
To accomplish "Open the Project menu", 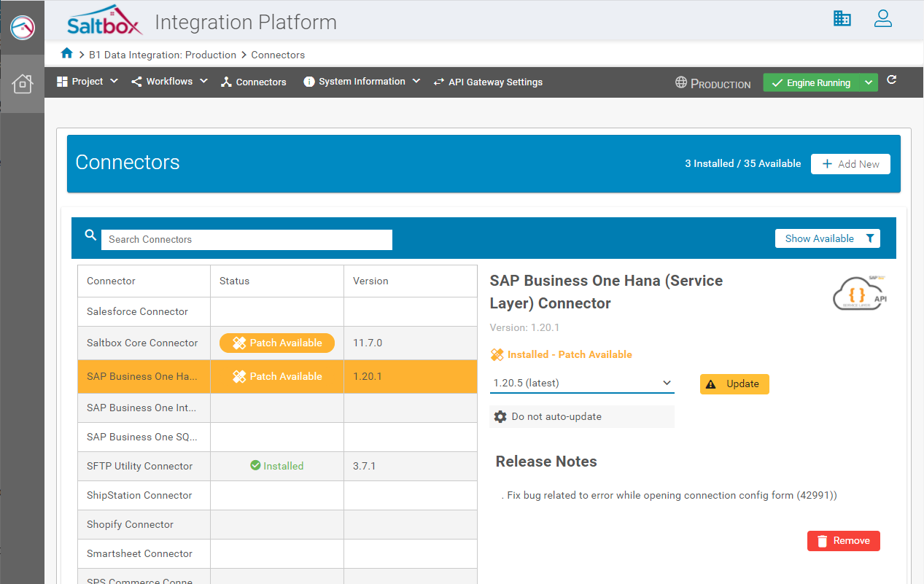I will tap(87, 82).
